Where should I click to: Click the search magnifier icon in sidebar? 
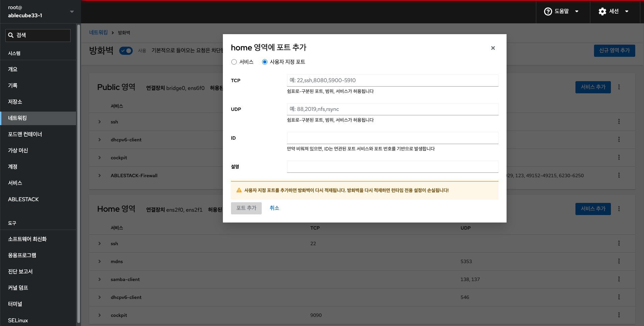click(x=11, y=35)
